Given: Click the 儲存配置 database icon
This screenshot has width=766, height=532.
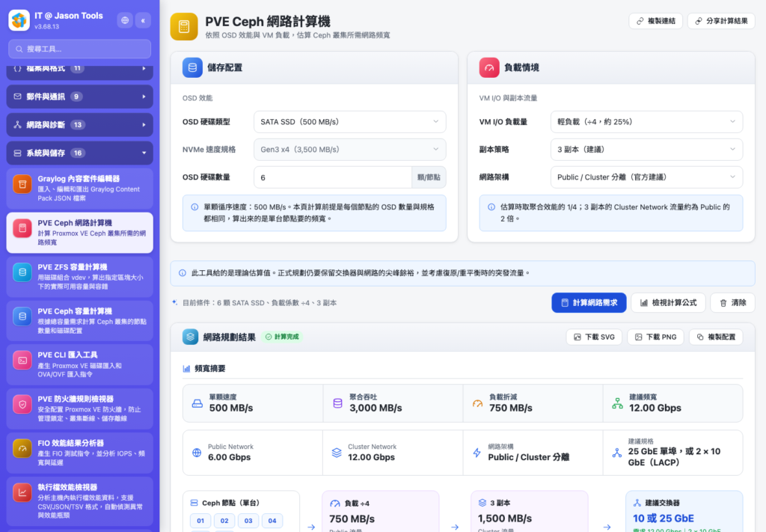Looking at the screenshot, I should pos(192,68).
